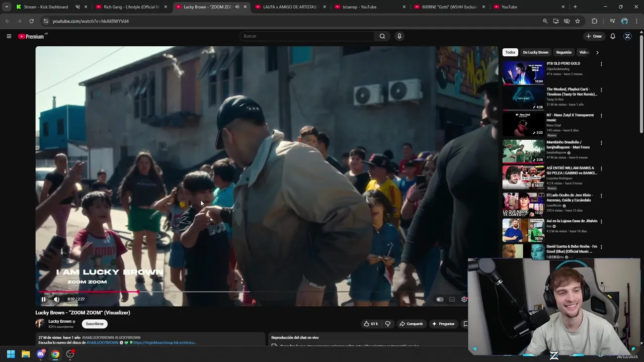Viewport: 644px width, 362px height.
Task: Open options for ASÍ ENTRÓ WILLAM BANKS video
Action: point(601,168)
